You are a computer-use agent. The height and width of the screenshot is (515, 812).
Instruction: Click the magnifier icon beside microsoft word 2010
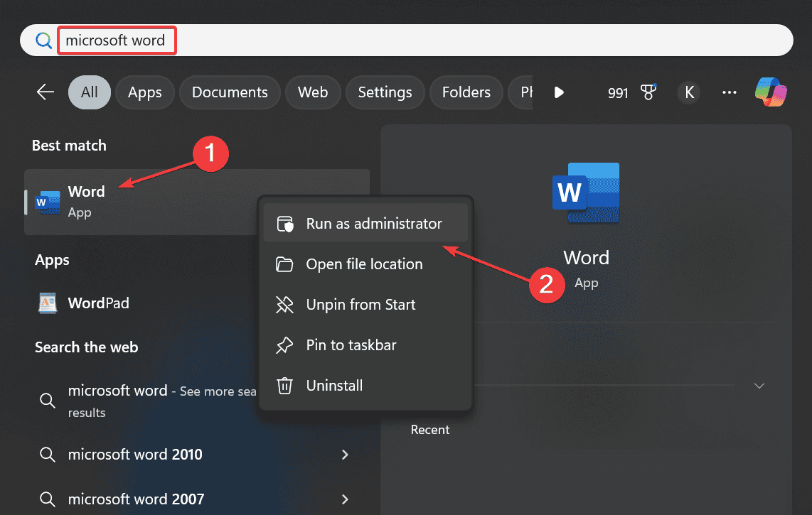[47, 455]
